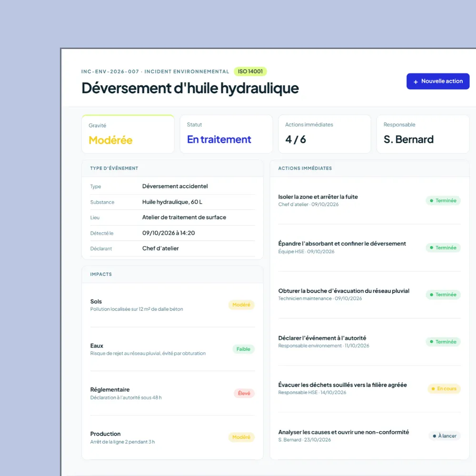Viewport: 476px width, 476px height.
Task: Click the Modéré badge for Production
Action: point(241,437)
